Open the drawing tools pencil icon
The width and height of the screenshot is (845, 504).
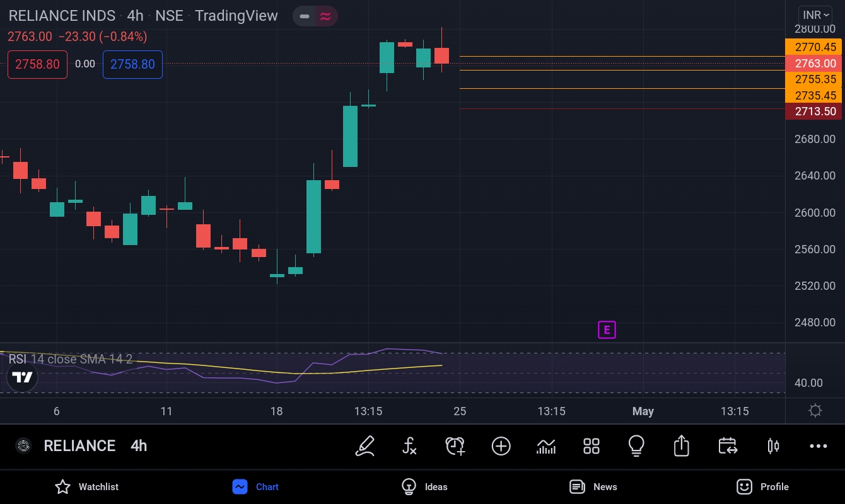point(365,446)
